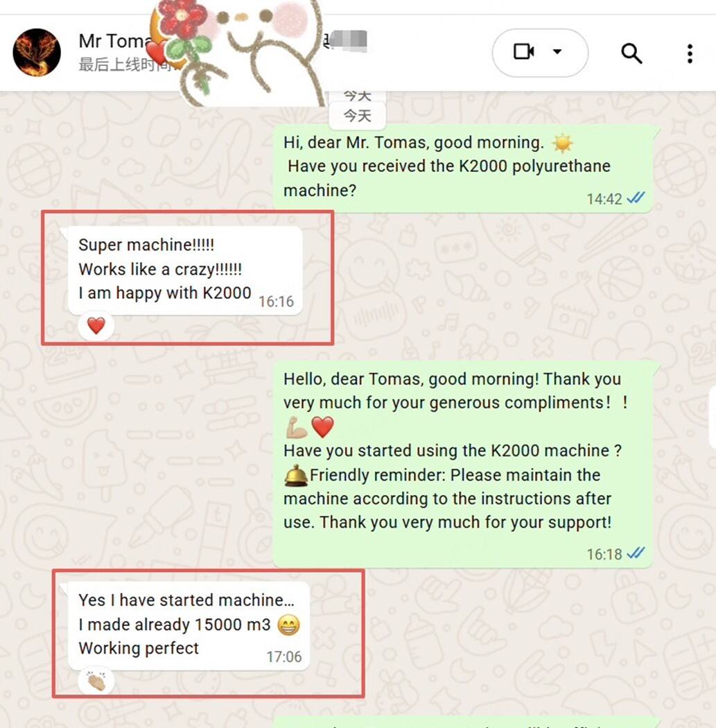Click read receipt ticks on 16:18 message
716x728 pixels.
pos(636,553)
